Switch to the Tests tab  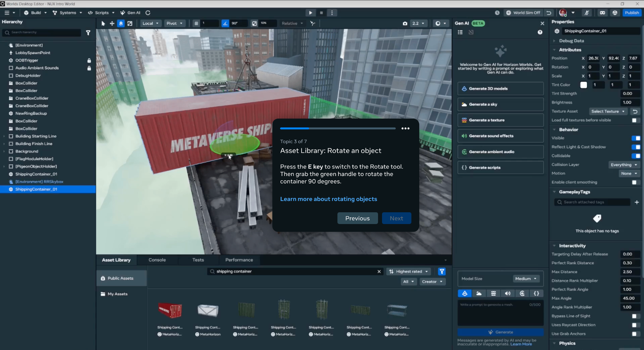[198, 260]
